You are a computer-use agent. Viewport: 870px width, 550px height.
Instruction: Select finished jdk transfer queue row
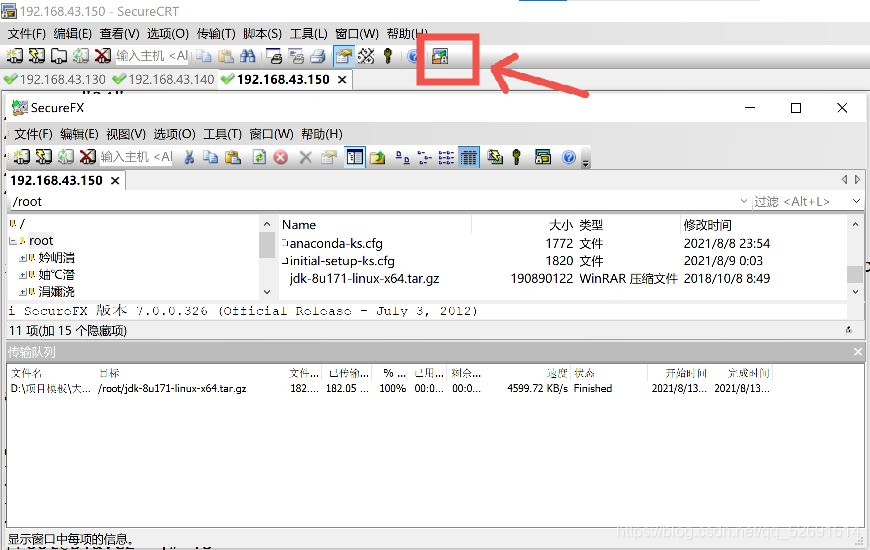391,388
